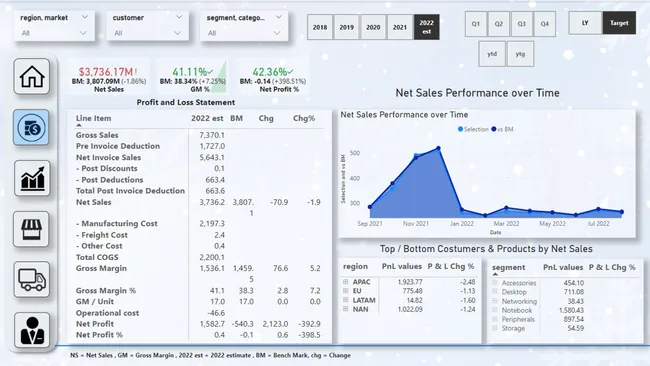Screen dimensions: 650x366
Task: Switch to ytg period
Action: [x=520, y=54]
